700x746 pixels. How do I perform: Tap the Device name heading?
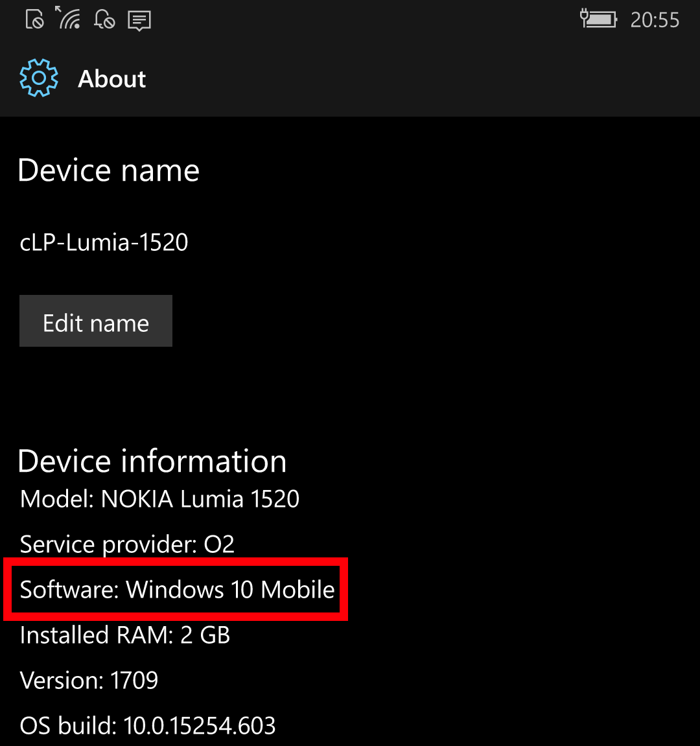tap(109, 170)
